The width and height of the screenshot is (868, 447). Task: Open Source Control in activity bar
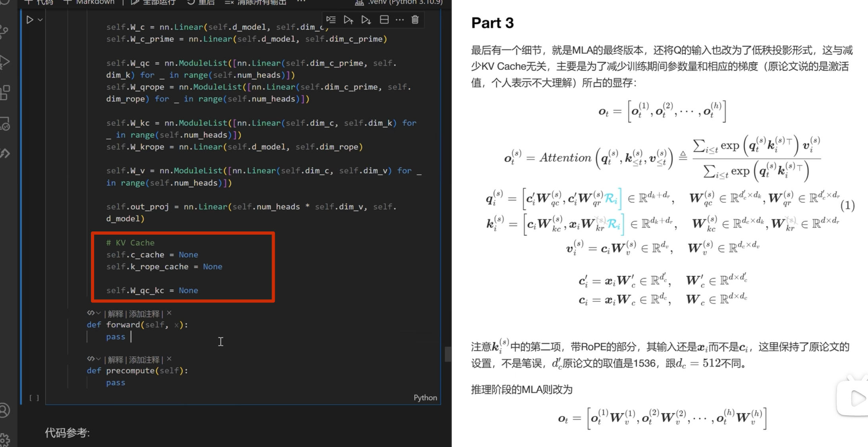point(5,32)
